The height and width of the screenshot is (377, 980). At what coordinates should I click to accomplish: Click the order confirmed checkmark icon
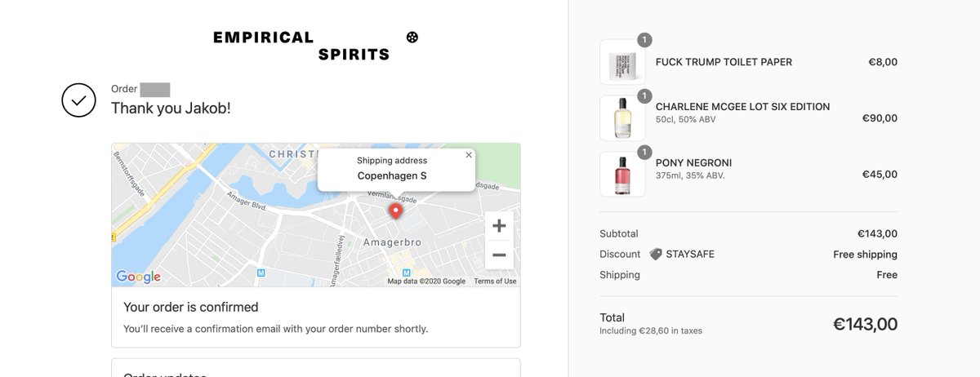79,100
